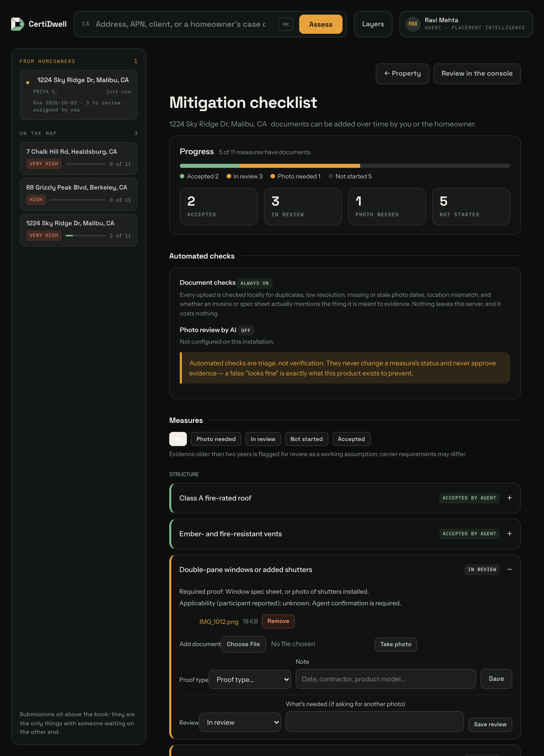Click the CertiDwell logo icon
This screenshot has height=756, width=544.
pos(17,24)
